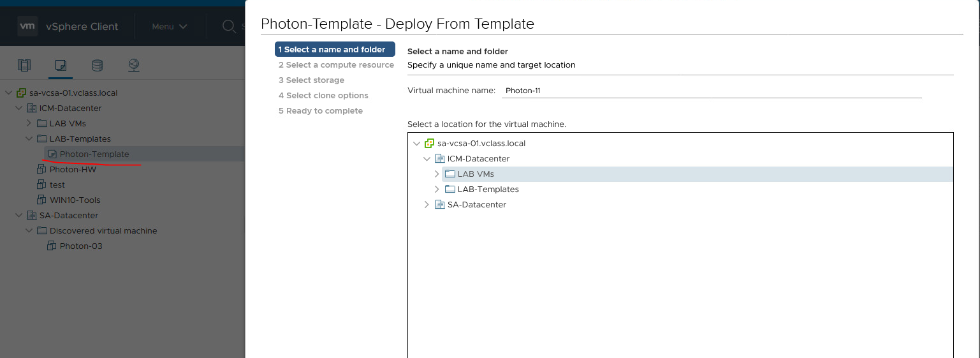This screenshot has height=358, width=980.
Task: Collapse ICM-Datacenter in location tree
Action: coord(427,158)
